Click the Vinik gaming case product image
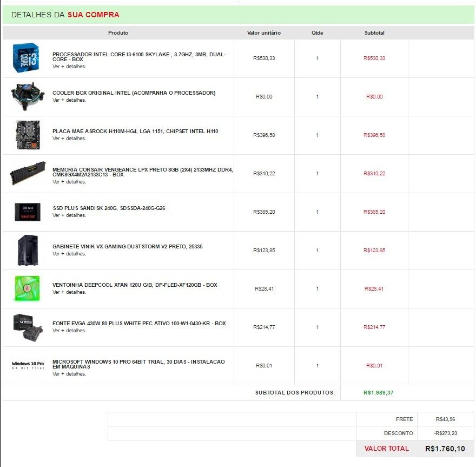Screen dimensions: 476x467 coord(28,250)
